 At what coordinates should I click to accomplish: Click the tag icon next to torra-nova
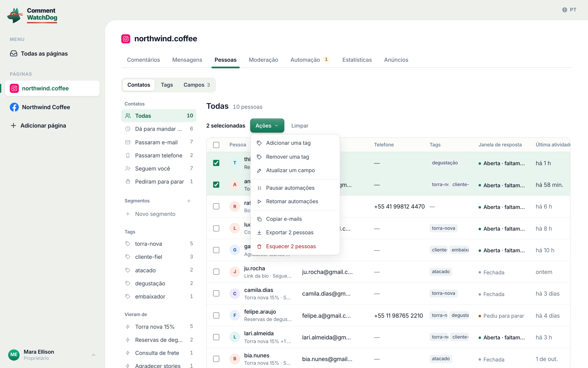(x=128, y=244)
